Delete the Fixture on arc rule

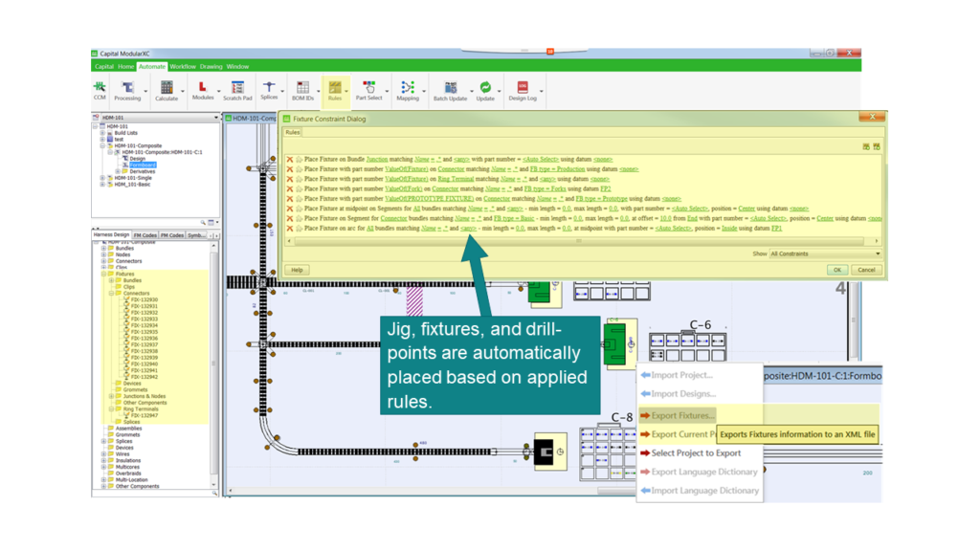coord(290,229)
